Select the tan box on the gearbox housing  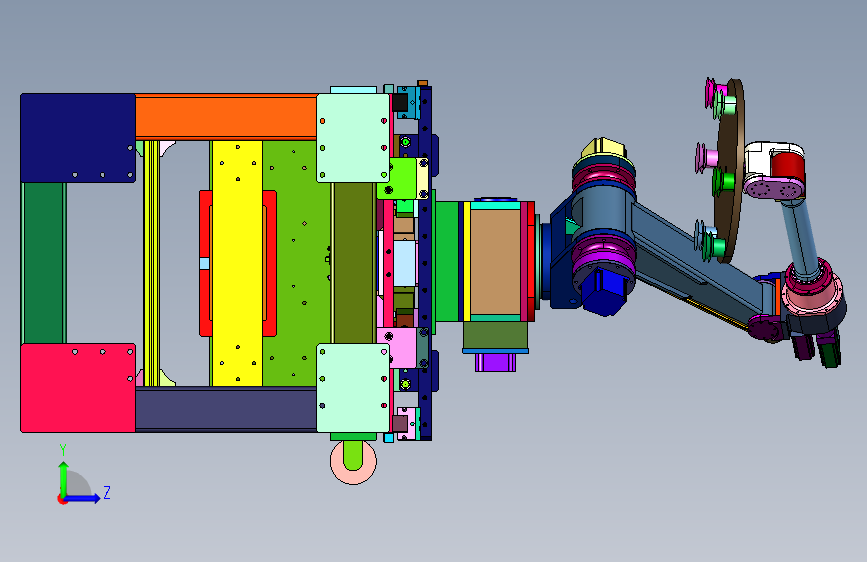[x=495, y=262]
